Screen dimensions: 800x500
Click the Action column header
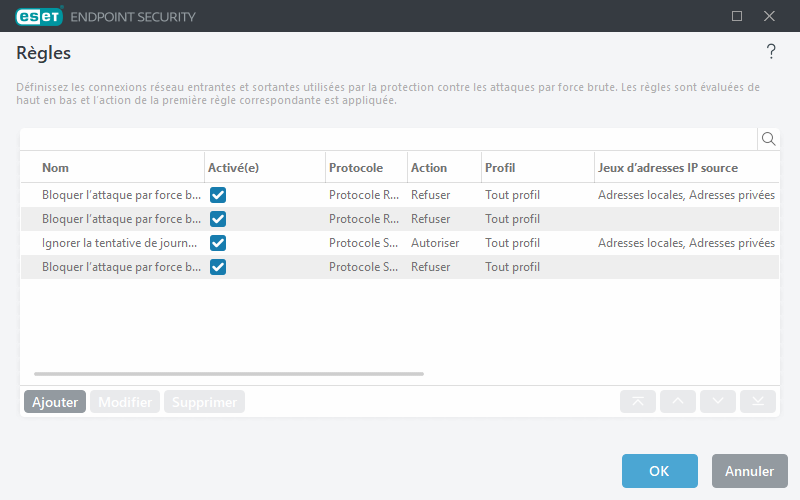coord(429,168)
